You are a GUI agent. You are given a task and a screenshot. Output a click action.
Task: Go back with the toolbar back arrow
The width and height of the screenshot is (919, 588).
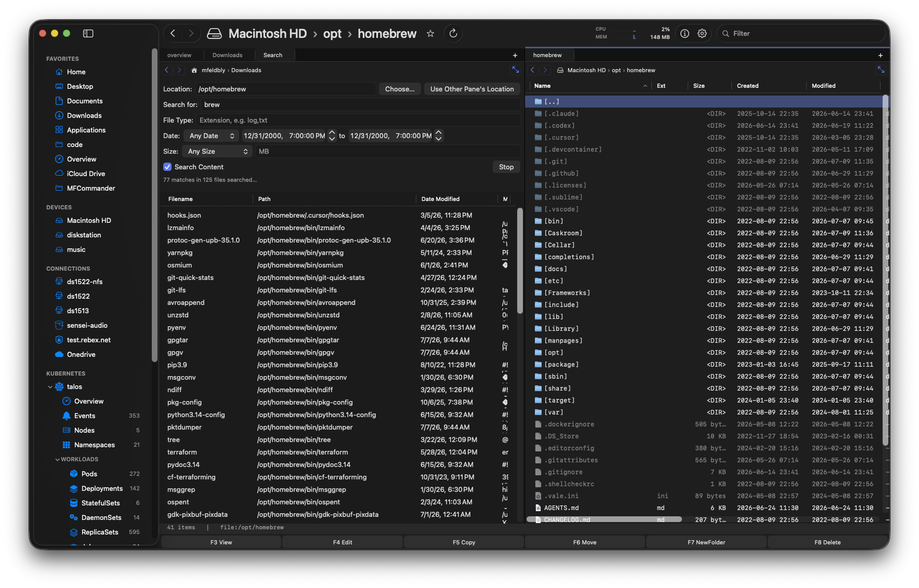pyautogui.click(x=173, y=33)
